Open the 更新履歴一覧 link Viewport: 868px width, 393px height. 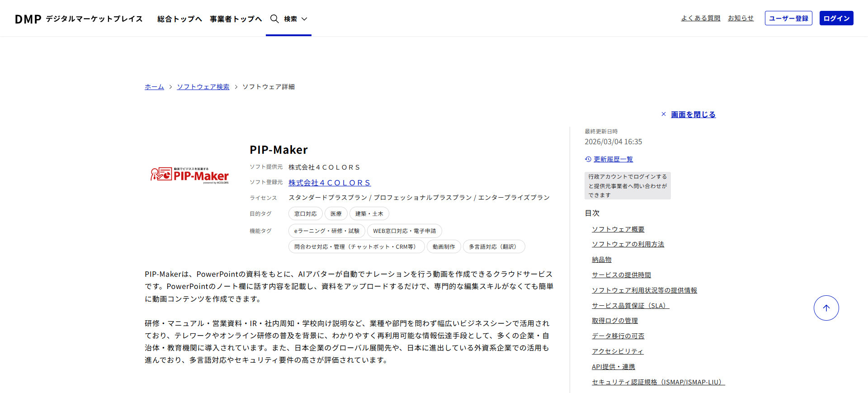tap(613, 159)
